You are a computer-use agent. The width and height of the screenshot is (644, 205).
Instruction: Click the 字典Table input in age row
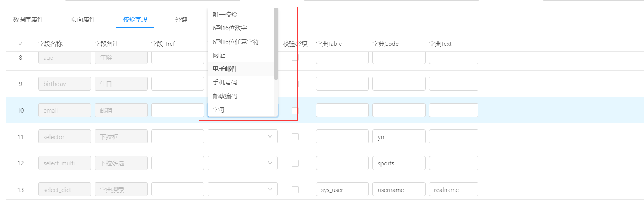tap(342, 57)
